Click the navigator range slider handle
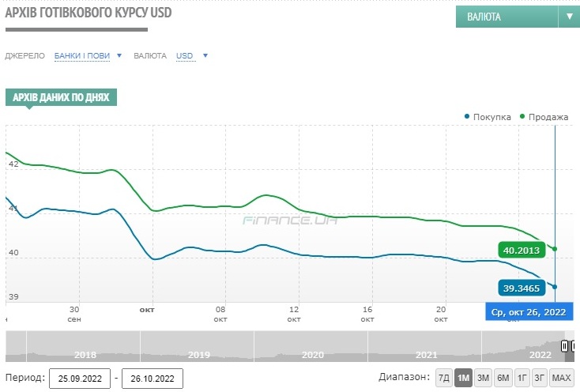 click(x=565, y=346)
